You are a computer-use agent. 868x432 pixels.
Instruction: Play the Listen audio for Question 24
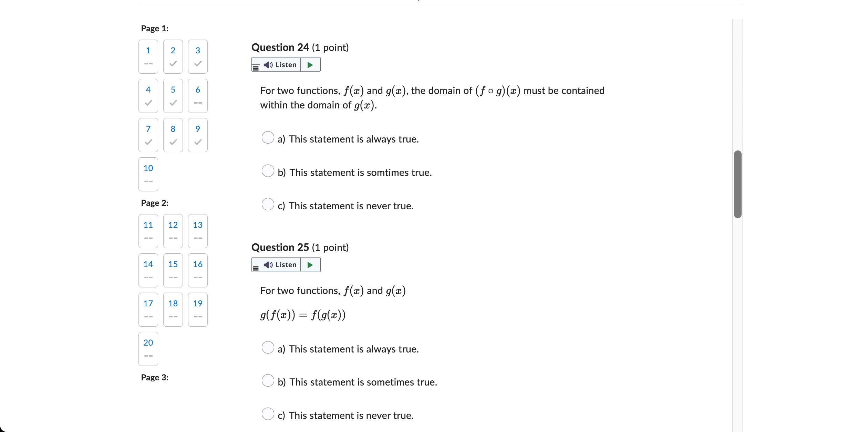pos(280,64)
